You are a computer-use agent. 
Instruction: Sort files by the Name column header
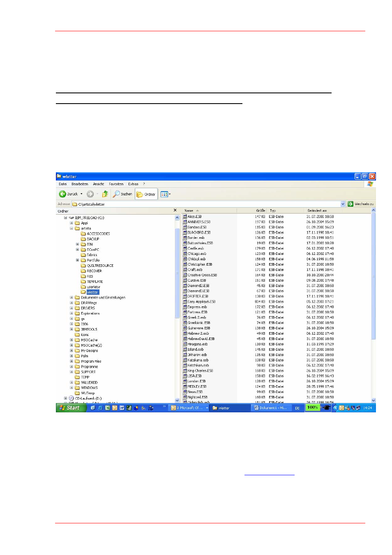(209, 210)
